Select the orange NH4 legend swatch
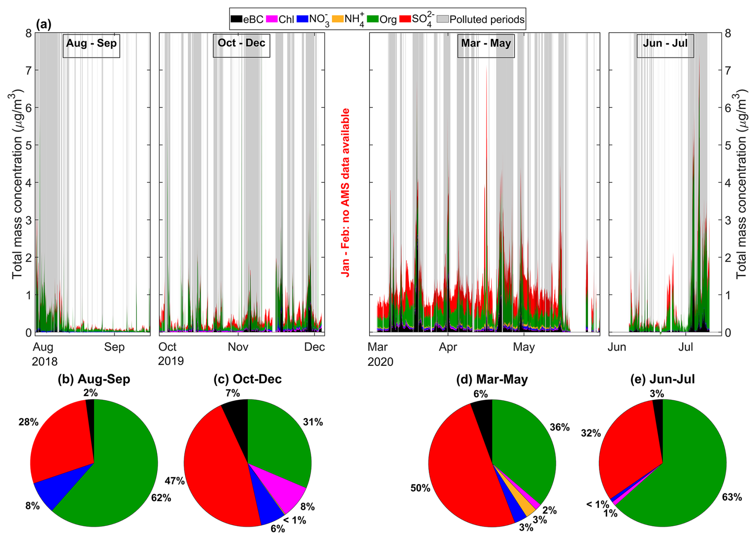This screenshot has height=540, width=756. (x=338, y=19)
